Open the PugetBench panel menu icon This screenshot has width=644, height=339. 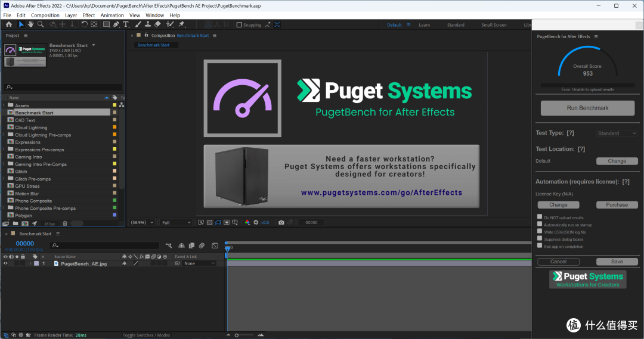point(596,36)
